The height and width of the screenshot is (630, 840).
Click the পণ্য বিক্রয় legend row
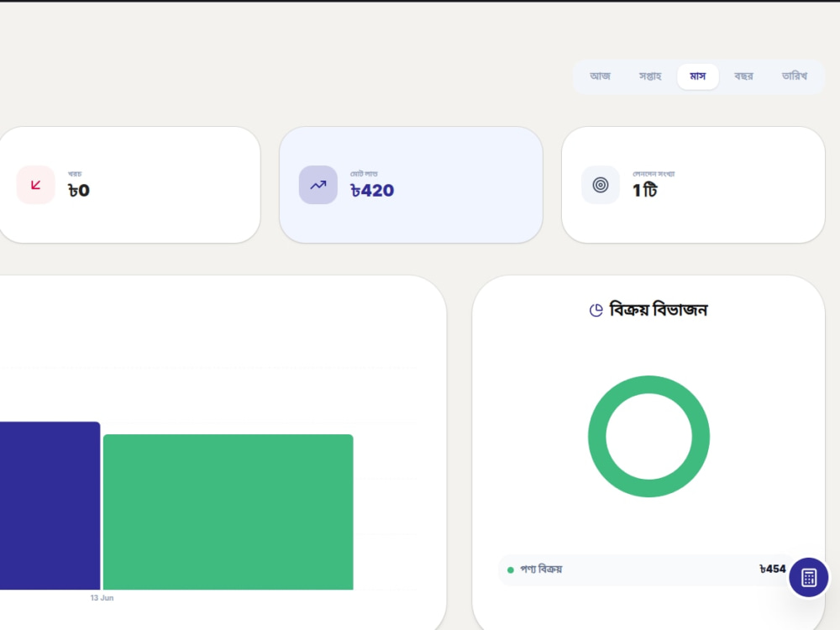point(646,570)
